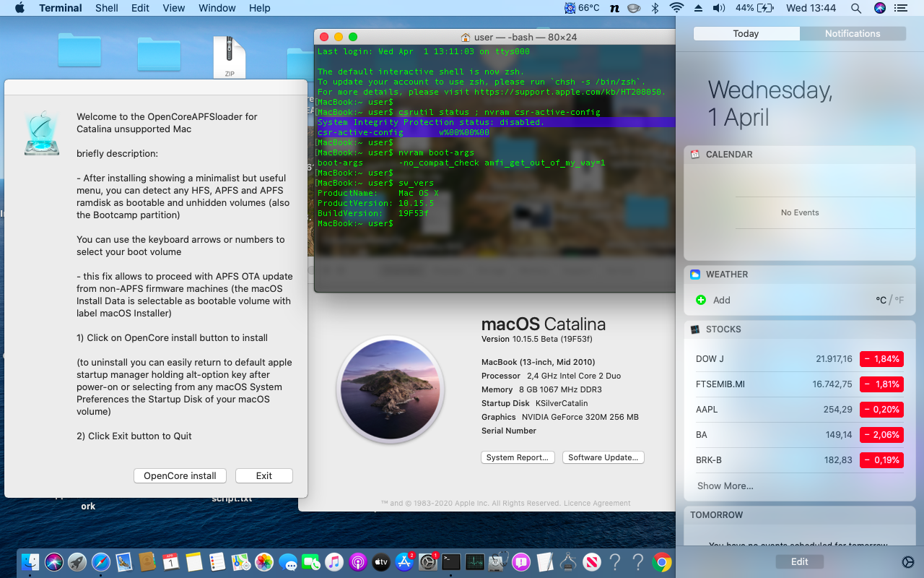Open FaceTime icon in the Dock
Screen dimensions: 924x578
coord(310,562)
